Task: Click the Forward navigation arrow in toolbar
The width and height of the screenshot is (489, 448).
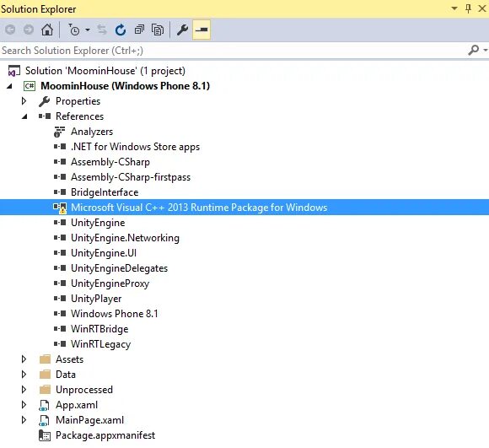Action: point(29,30)
